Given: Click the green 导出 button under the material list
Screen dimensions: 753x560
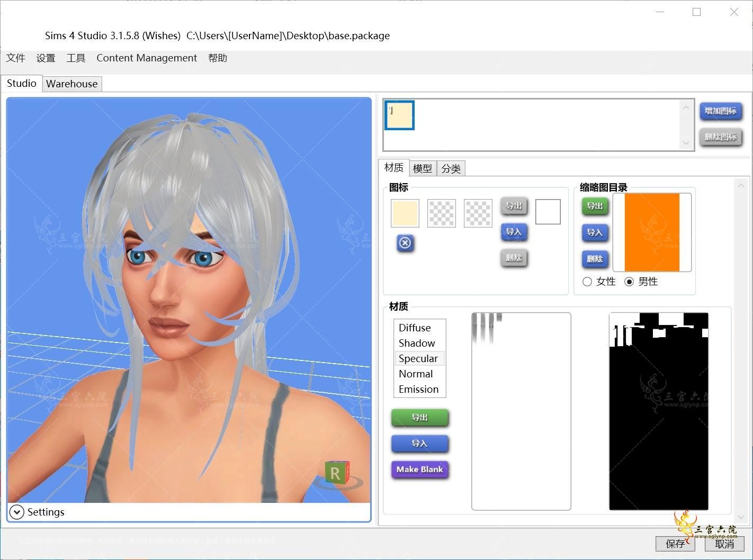Looking at the screenshot, I should click(420, 418).
